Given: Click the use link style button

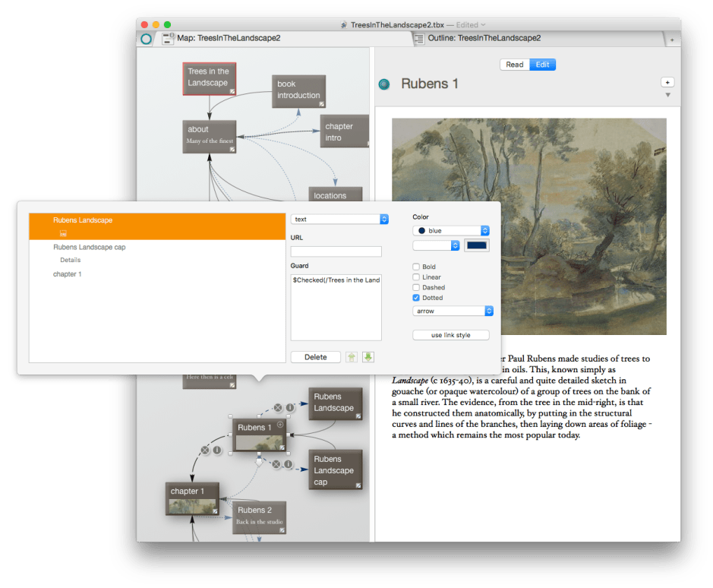Looking at the screenshot, I should pos(451,335).
